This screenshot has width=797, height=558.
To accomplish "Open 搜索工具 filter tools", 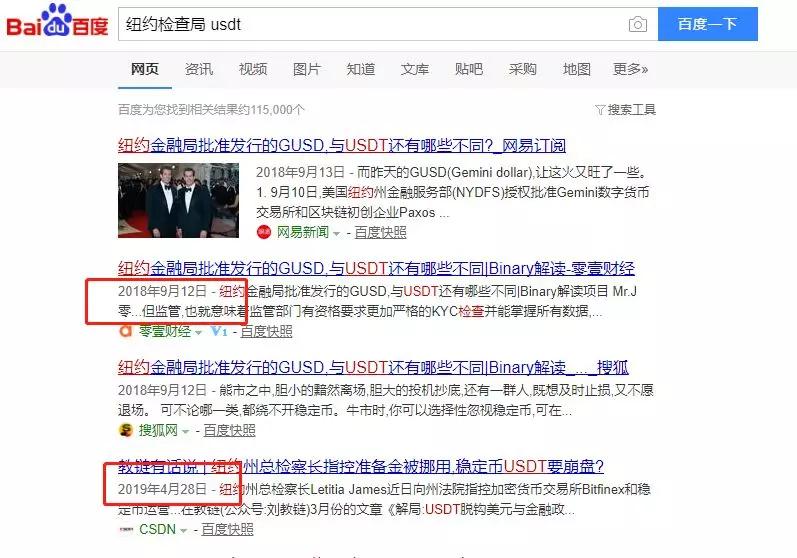I will pyautogui.click(x=625, y=109).
